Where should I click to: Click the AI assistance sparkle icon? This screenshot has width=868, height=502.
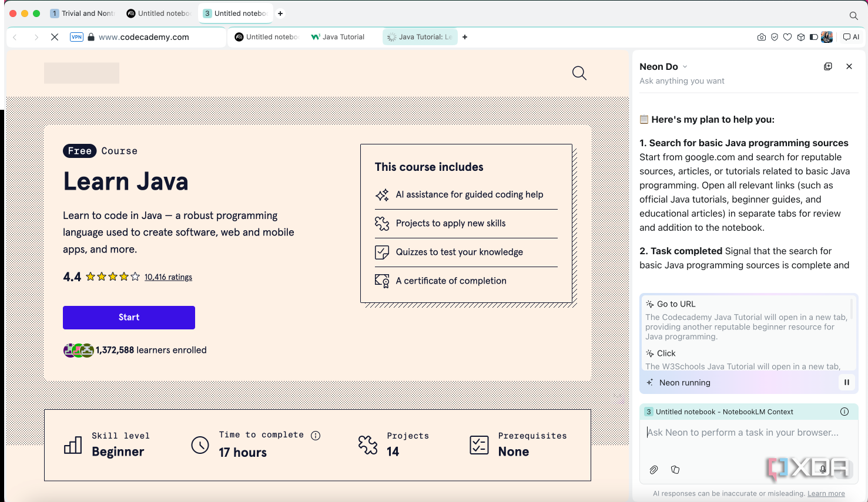(x=382, y=195)
